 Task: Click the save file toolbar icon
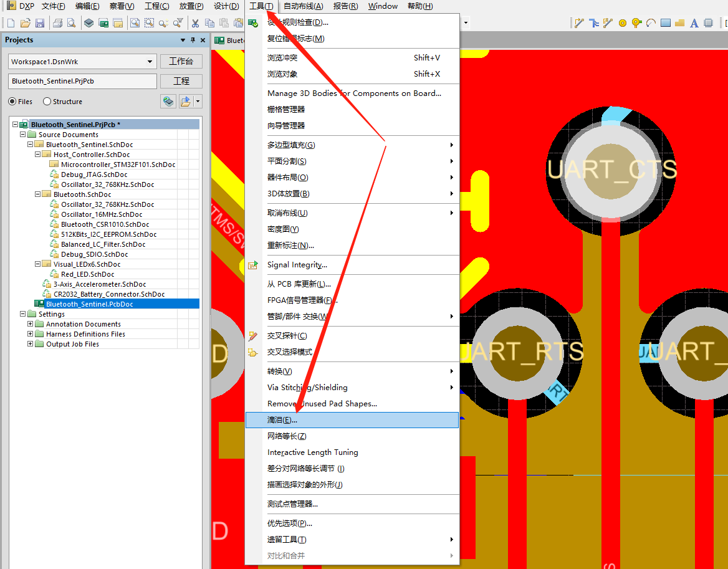coord(40,23)
